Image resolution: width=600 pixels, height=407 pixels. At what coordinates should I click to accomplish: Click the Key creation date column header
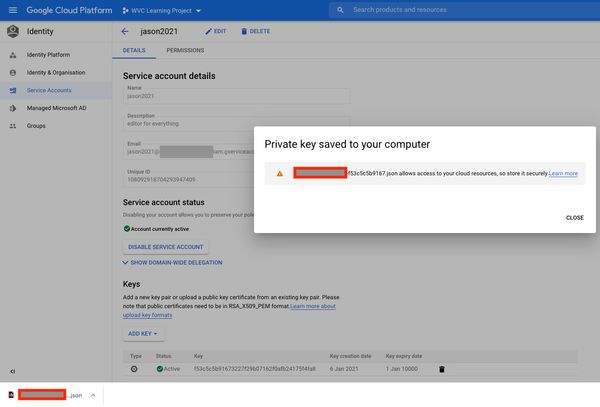point(350,356)
